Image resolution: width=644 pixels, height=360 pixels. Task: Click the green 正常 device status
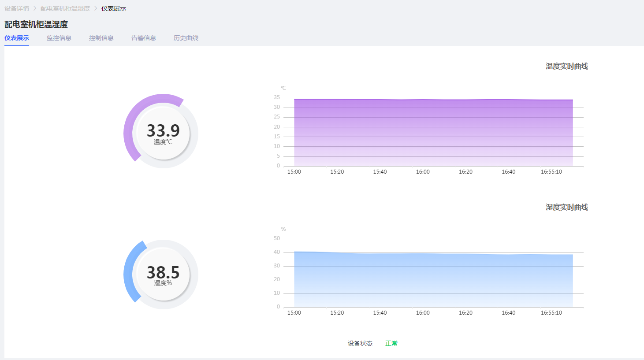pyautogui.click(x=391, y=343)
